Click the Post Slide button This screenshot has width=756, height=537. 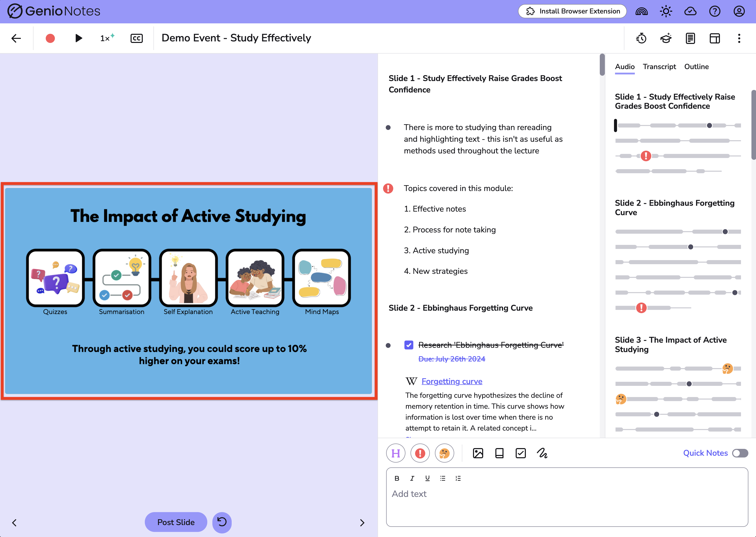pos(176,522)
